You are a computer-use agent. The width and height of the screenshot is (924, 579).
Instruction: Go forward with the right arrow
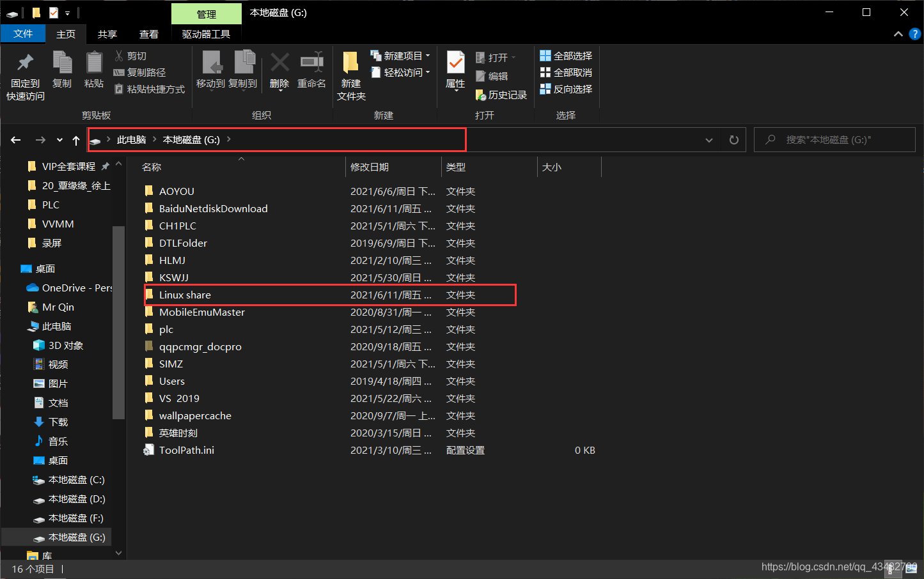tap(40, 140)
